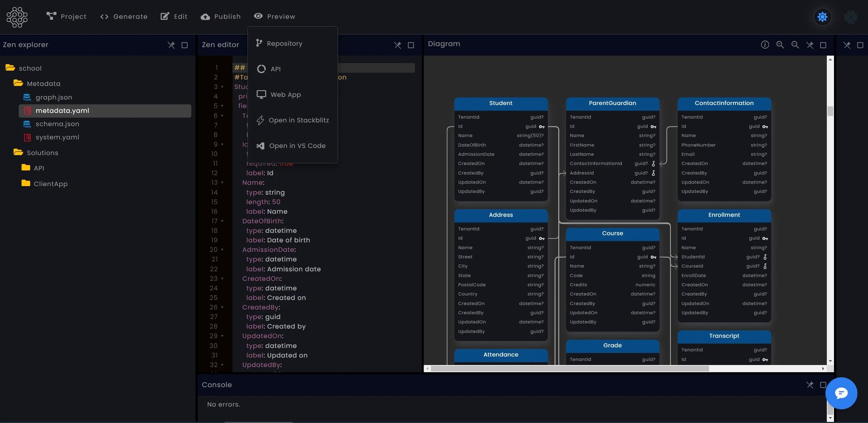Click the diagram horizontal scrollbar thumb
868x423 pixels.
click(x=570, y=368)
